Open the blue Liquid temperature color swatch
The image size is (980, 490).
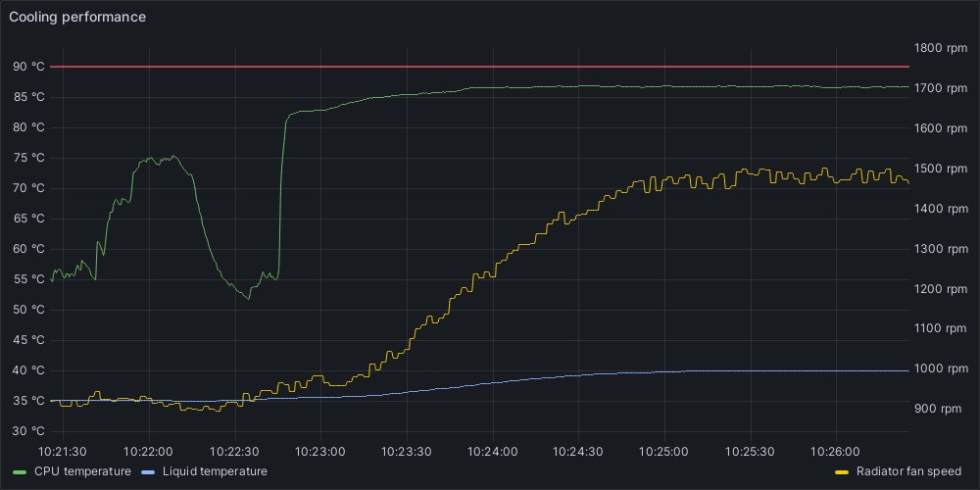(149, 471)
